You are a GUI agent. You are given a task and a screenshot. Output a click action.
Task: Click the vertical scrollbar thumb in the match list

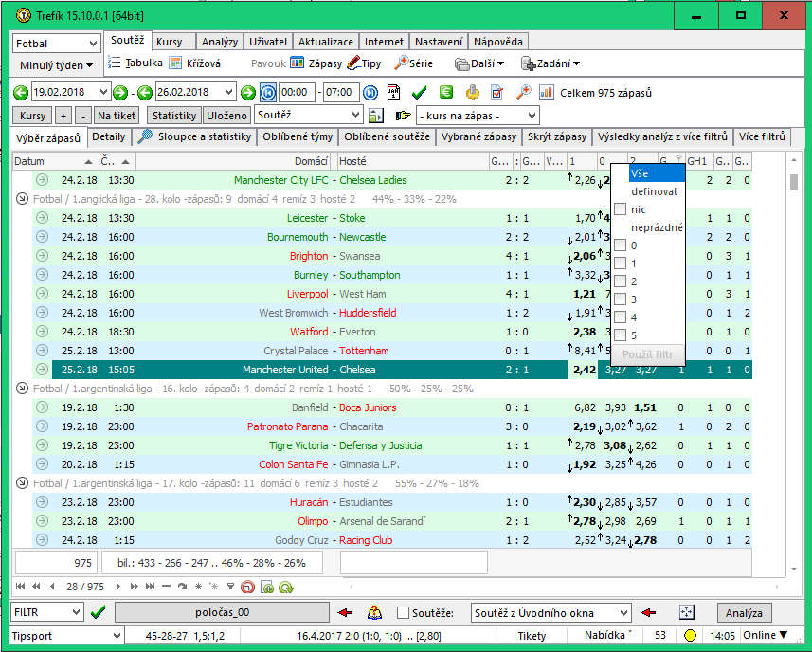click(794, 182)
